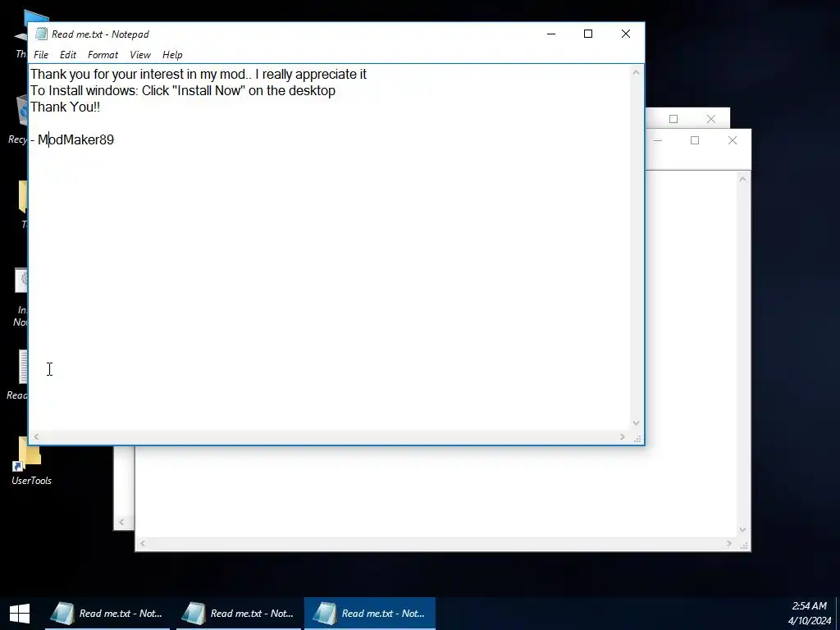Open the Help menu in Notepad
840x630 pixels.
tap(172, 55)
